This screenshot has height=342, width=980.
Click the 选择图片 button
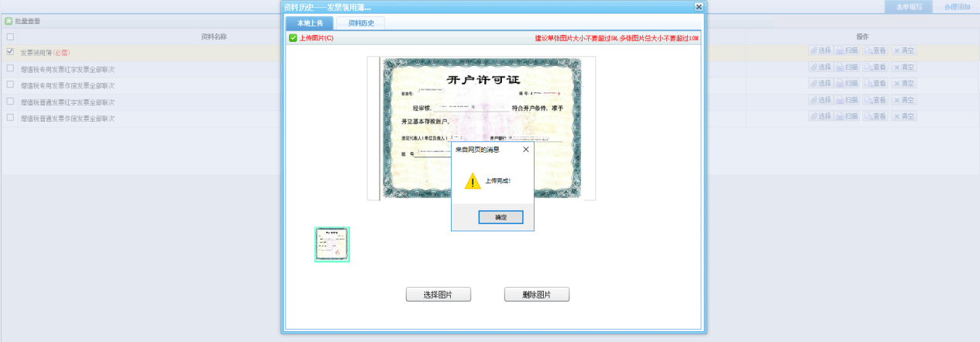click(x=438, y=295)
